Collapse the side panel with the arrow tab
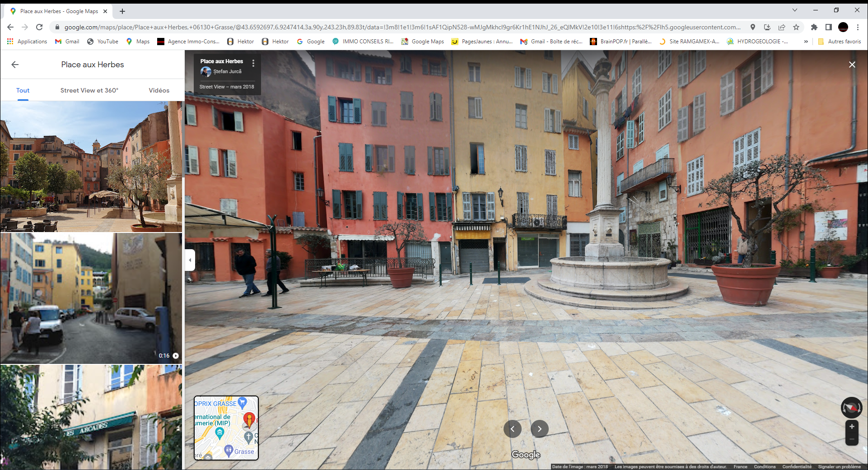 pyautogui.click(x=190, y=260)
